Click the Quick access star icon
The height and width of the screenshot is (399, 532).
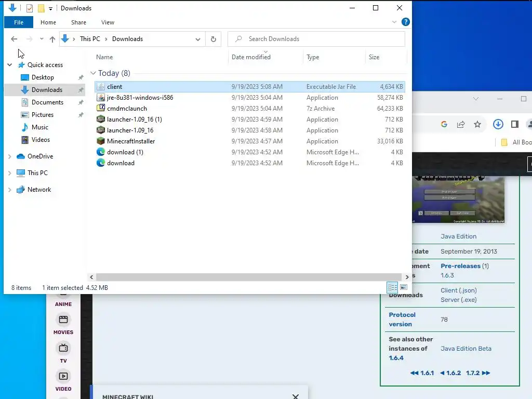pyautogui.click(x=21, y=65)
